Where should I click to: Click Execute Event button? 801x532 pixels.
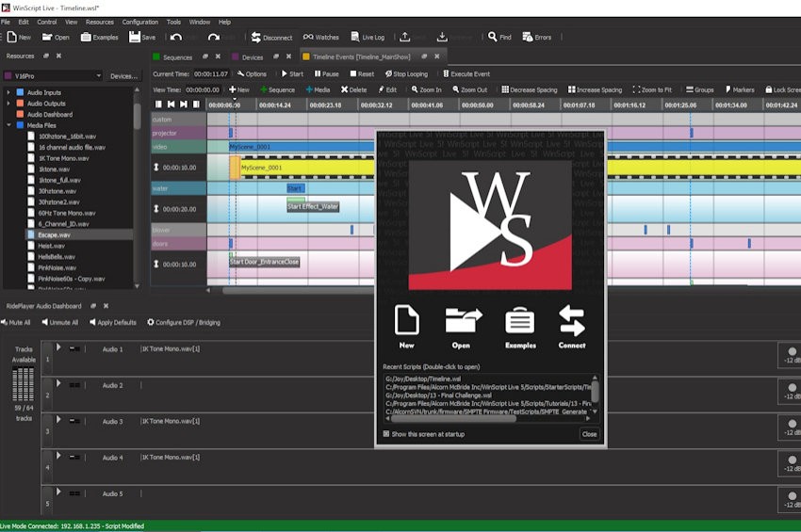click(466, 73)
